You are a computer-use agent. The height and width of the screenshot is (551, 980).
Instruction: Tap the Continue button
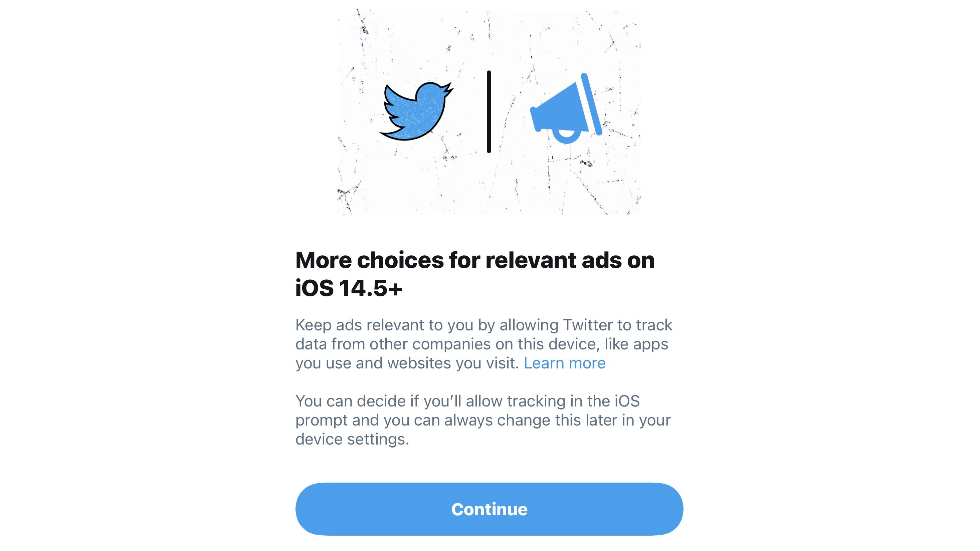tap(489, 509)
